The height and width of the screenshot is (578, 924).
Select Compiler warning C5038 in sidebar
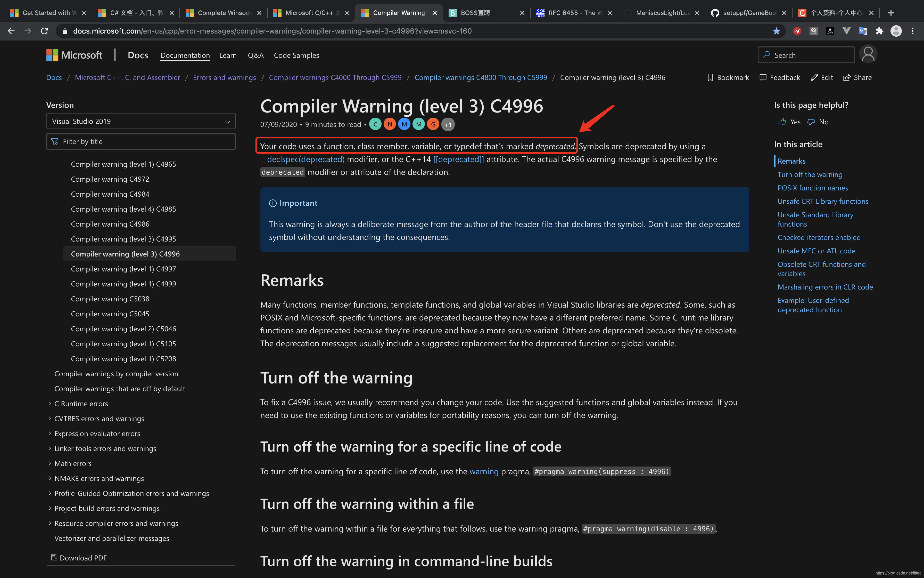click(110, 299)
